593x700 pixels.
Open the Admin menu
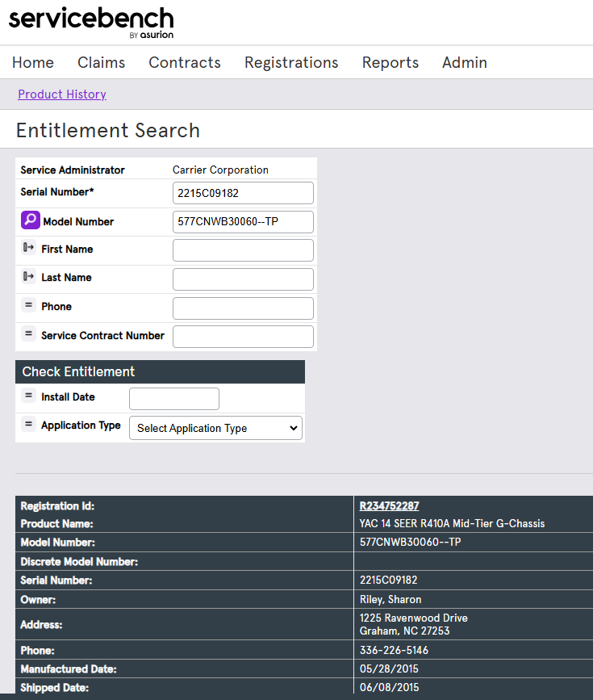465,62
